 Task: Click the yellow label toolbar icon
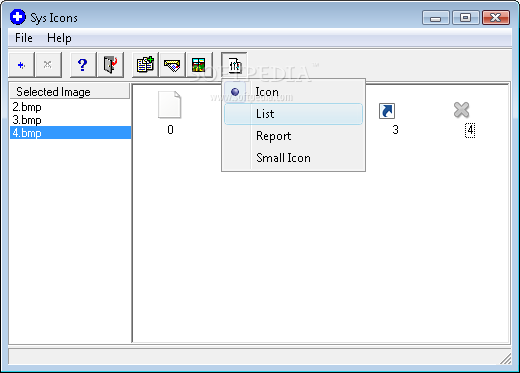tap(172, 65)
